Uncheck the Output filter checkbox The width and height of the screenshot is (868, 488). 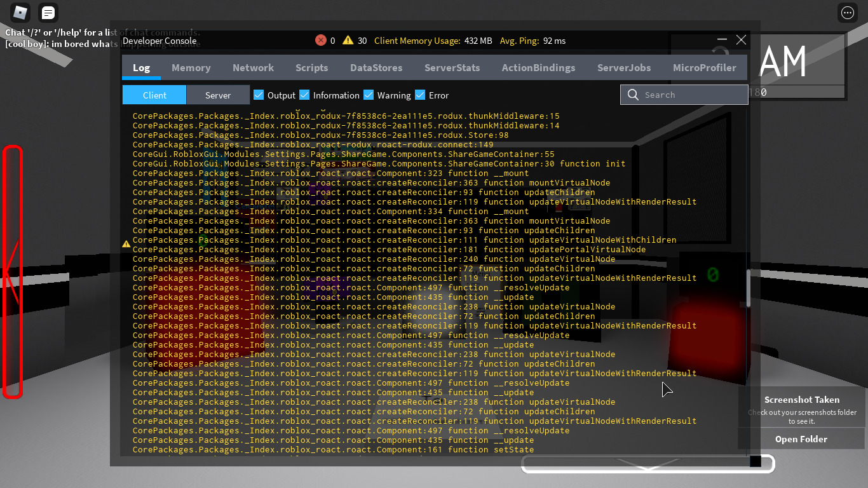[x=259, y=95]
